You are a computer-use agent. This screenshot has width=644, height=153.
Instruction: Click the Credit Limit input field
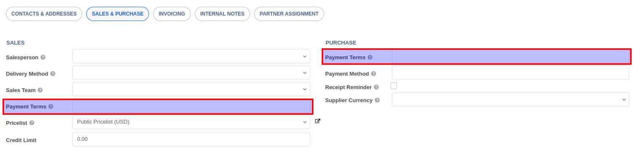[191, 139]
